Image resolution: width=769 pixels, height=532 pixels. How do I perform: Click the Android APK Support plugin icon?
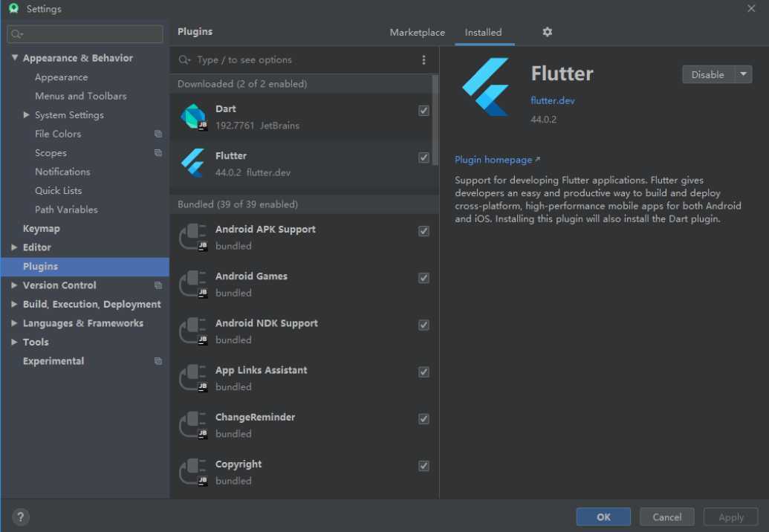pos(193,237)
